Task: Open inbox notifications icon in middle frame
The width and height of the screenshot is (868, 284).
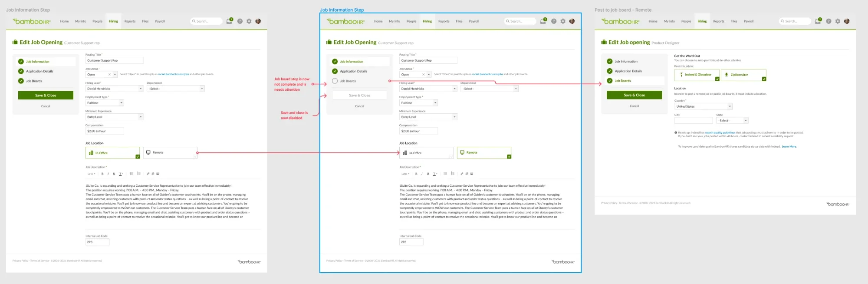Action: (543, 21)
